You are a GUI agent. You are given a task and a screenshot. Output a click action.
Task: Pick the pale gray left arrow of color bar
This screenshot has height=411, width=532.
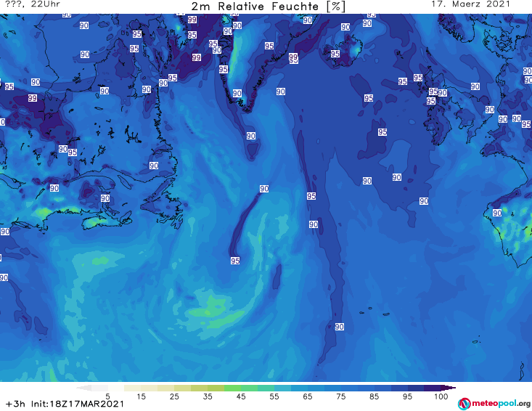(x=83, y=388)
